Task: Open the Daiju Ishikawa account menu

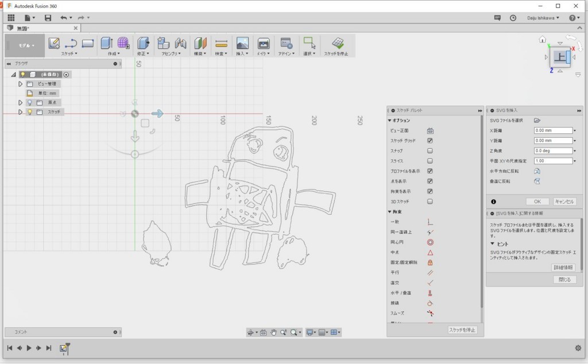Action: [x=543, y=18]
